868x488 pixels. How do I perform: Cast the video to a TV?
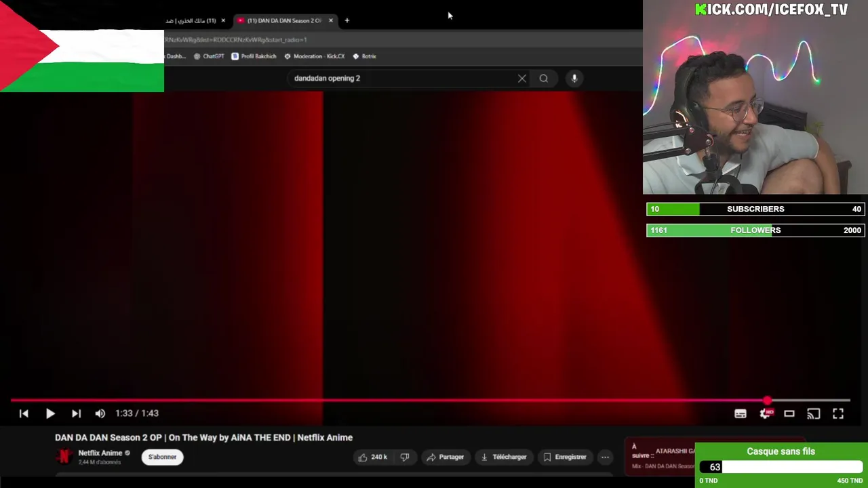(x=814, y=413)
